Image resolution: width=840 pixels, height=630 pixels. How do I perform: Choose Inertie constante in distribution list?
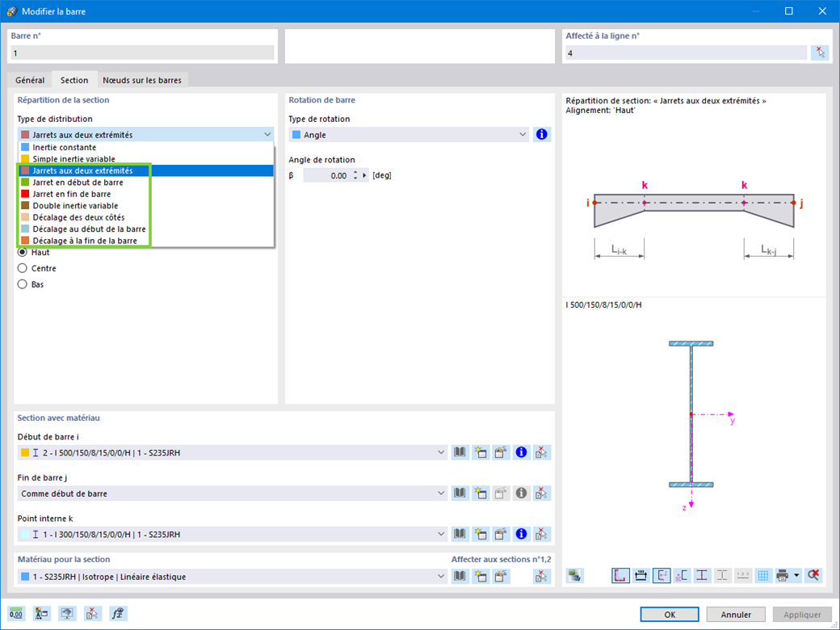pos(145,147)
